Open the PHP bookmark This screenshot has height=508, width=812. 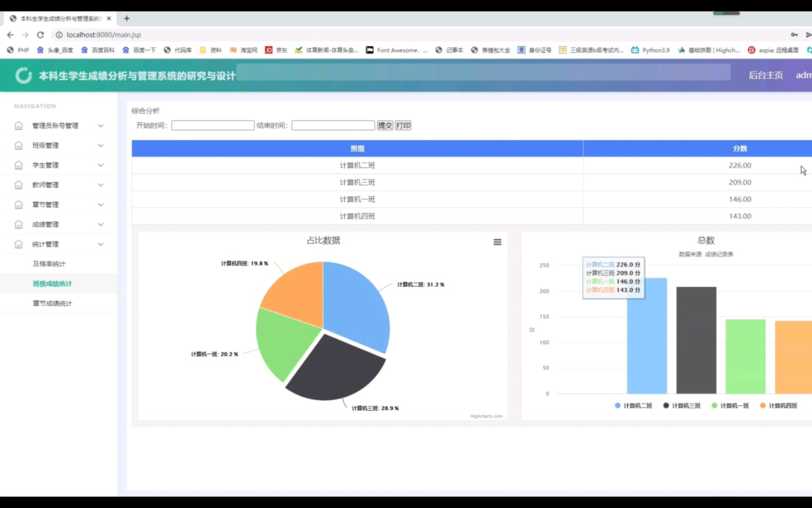click(x=18, y=50)
